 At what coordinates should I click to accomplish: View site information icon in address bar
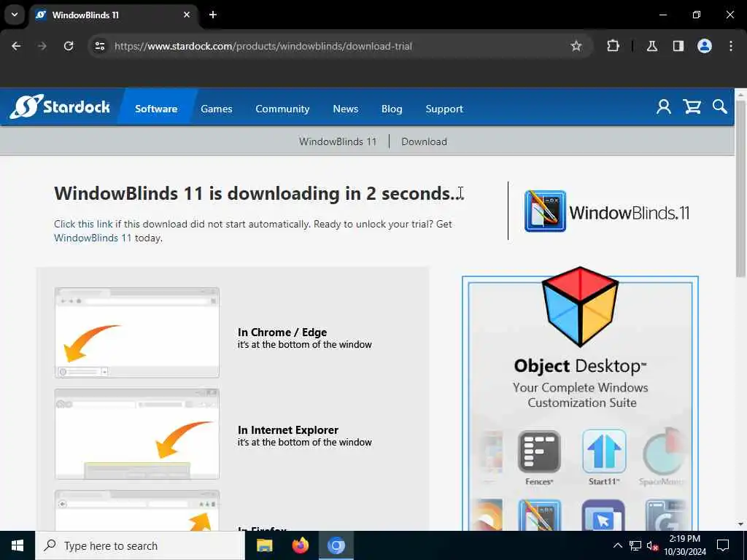point(99,46)
